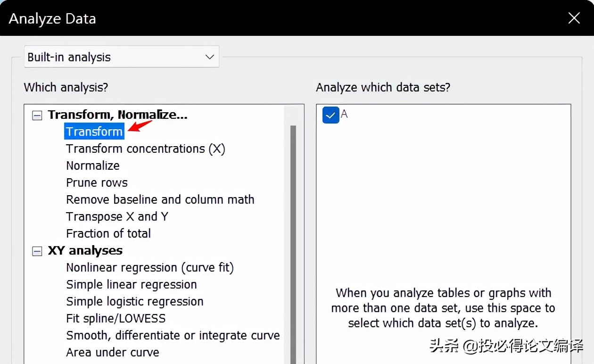Select the Normalize analysis
Screen dimensions: 594x364
[92, 165]
